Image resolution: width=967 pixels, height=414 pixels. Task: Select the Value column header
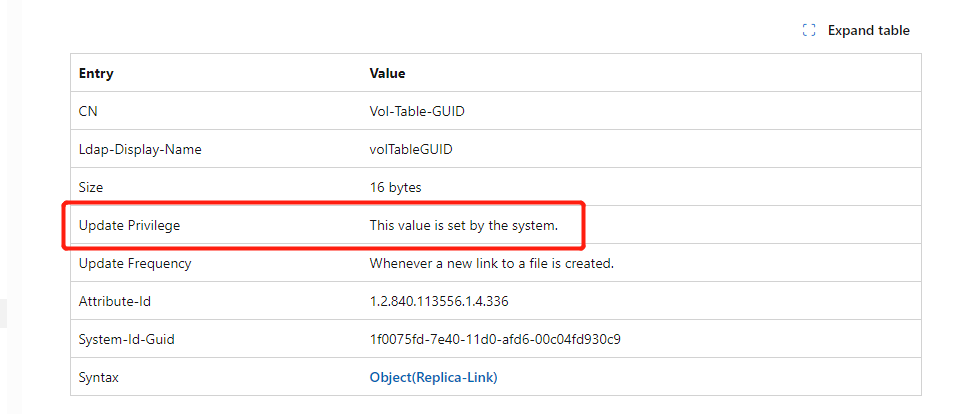click(x=387, y=73)
